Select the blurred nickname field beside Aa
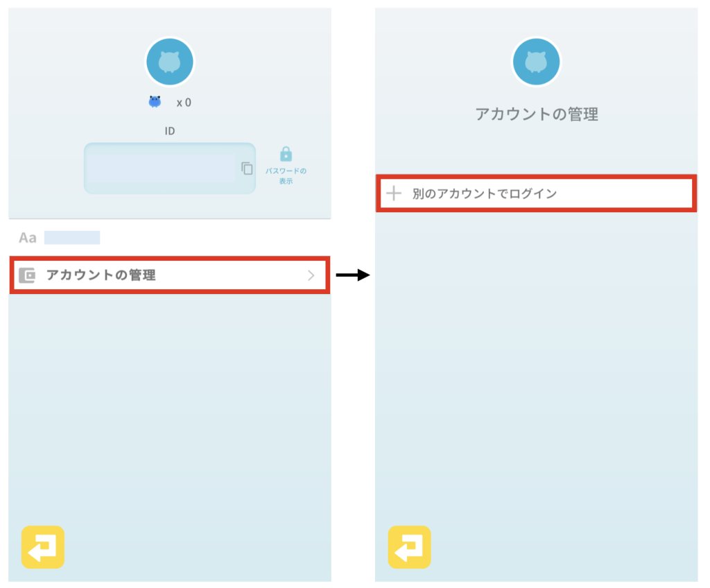This screenshot has height=588, width=710. [x=72, y=238]
